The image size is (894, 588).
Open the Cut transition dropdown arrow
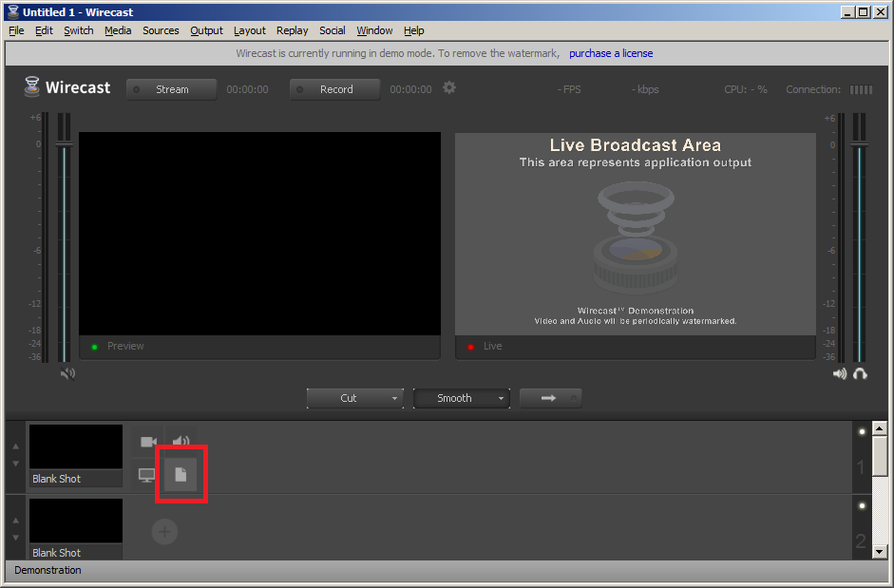coord(394,398)
